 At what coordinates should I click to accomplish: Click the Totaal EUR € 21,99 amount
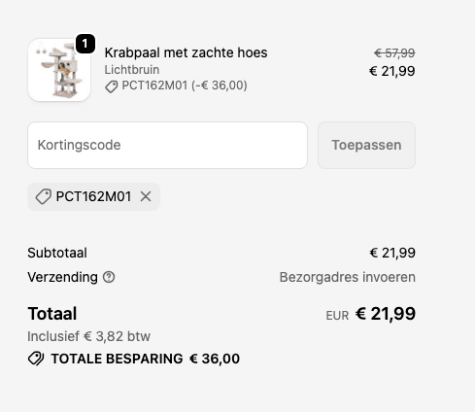coord(371,314)
